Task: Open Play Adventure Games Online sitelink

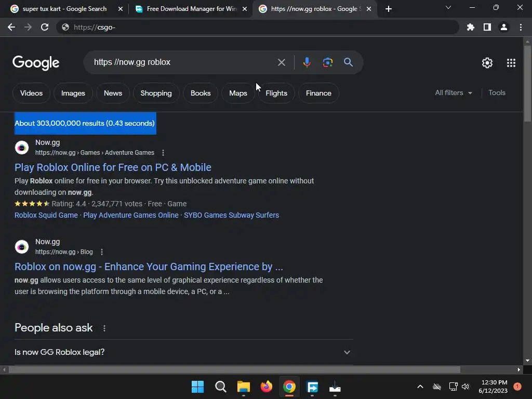Action: coord(130,215)
